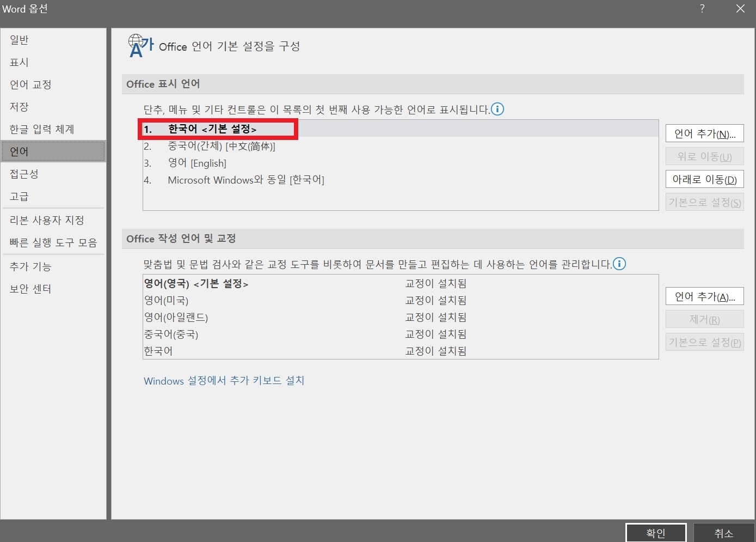756x542 pixels.
Task: Open the Windows 설정에서 추가 키보드 설치 link
Action: (224, 380)
